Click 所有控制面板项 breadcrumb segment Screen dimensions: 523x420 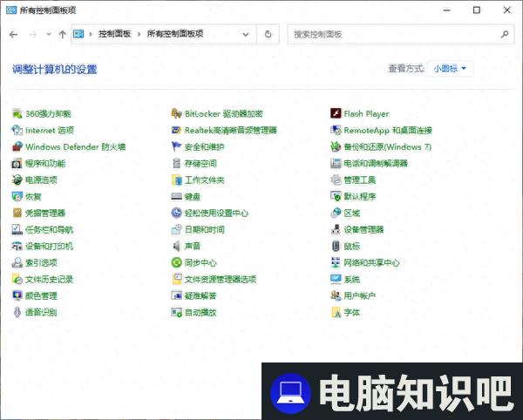tap(175, 34)
